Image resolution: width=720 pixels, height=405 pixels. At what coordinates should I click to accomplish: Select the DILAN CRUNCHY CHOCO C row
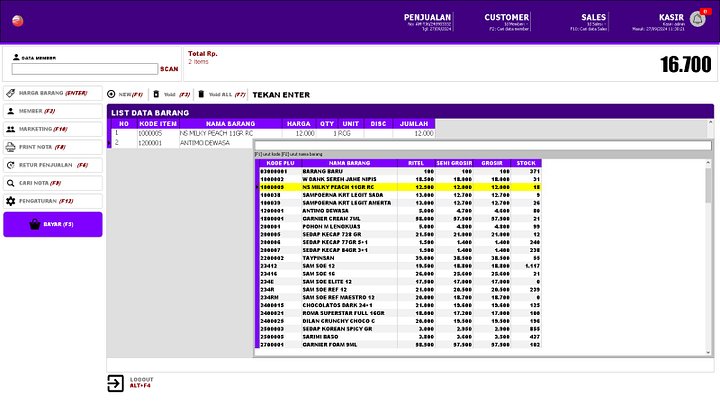coord(399,321)
